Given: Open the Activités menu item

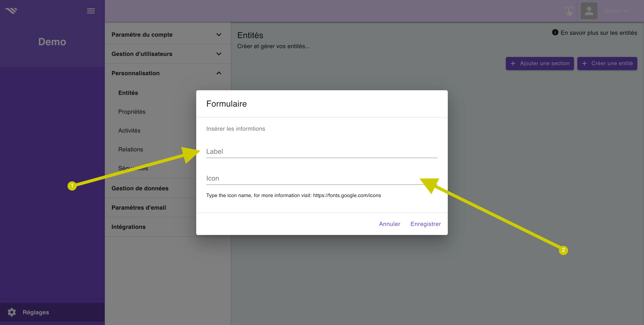Looking at the screenshot, I should [x=129, y=130].
